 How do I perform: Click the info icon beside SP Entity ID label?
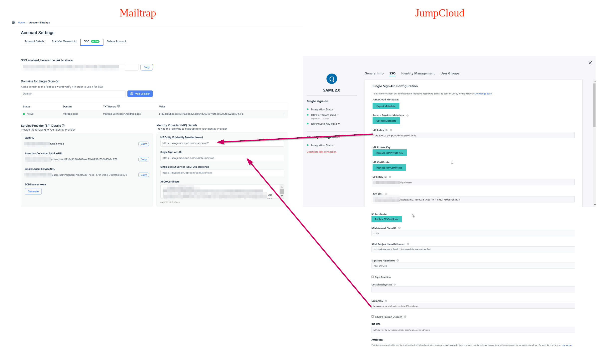390,177
